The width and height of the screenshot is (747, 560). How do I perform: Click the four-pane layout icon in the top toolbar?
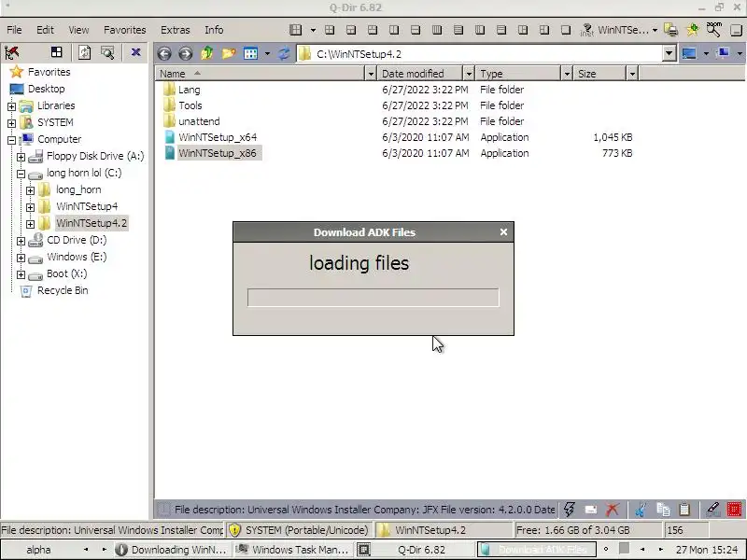[x=295, y=30]
